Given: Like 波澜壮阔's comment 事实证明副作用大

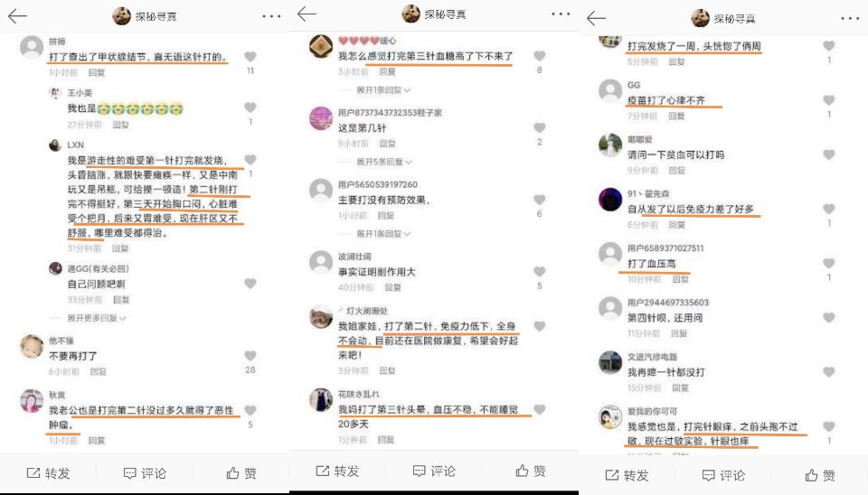Looking at the screenshot, I should 539,272.
